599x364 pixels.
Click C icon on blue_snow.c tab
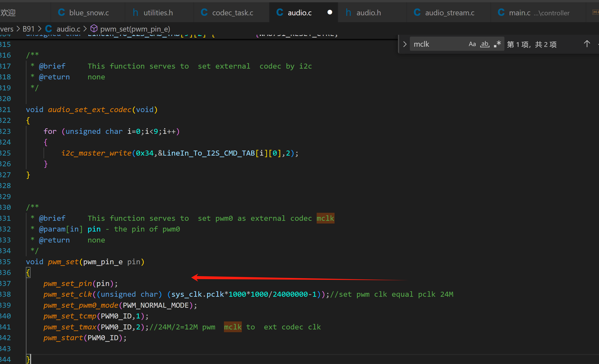point(62,12)
